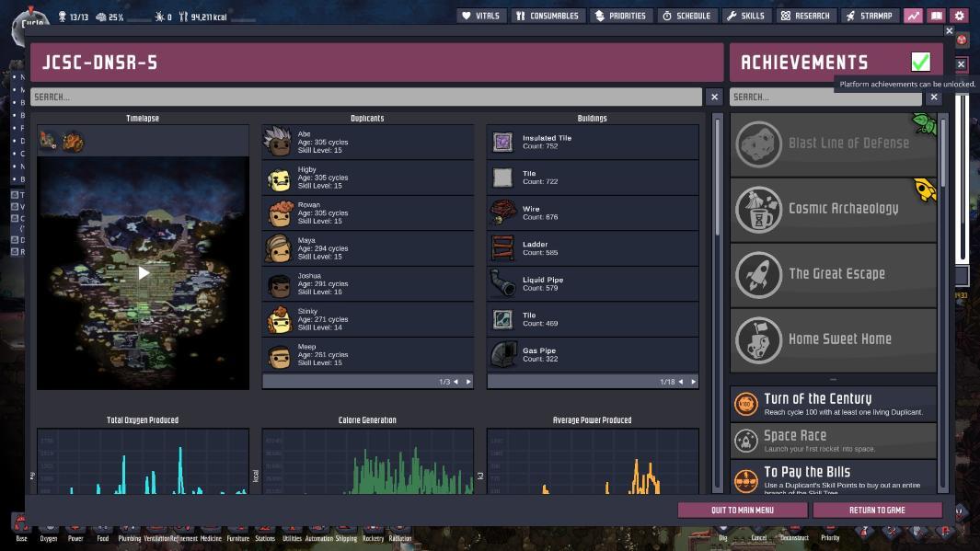This screenshot has width=980, height=551.
Task: Toggle the checkbox beside letter T in left list
Action: (15, 195)
